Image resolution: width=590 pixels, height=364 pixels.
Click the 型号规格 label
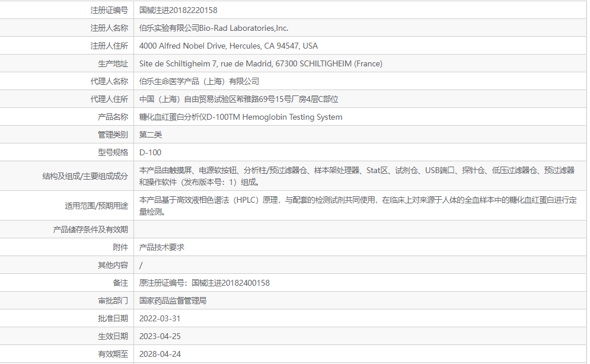tap(113, 152)
